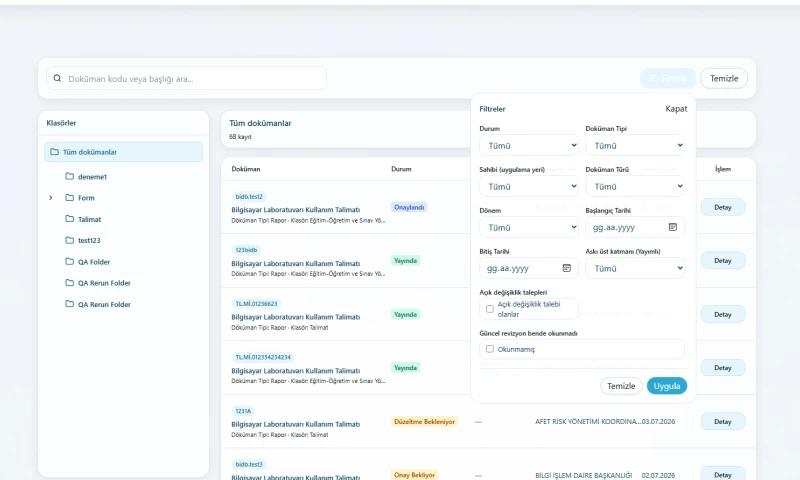
Task: Open the Askı üst katmanı dropdown
Action: [635, 268]
